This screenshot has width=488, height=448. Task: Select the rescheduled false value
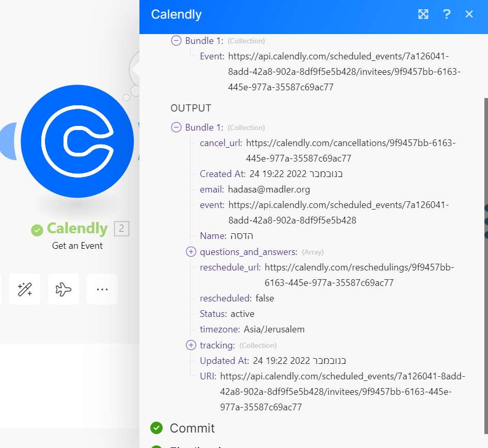coord(265,298)
